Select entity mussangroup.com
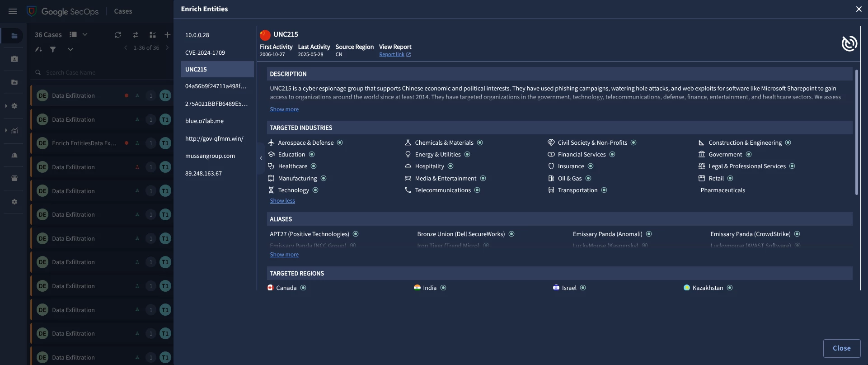This screenshot has height=365, width=868. click(x=217, y=156)
